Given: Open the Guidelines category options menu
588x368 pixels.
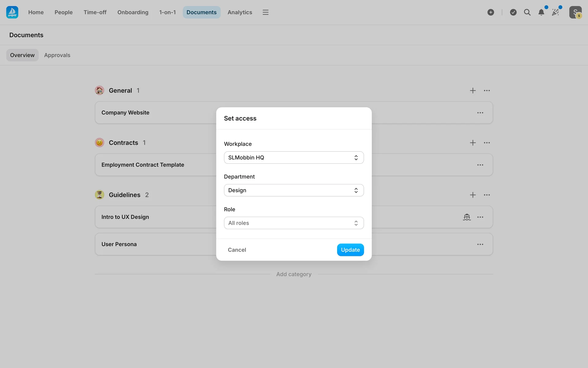Looking at the screenshot, I should pyautogui.click(x=487, y=195).
